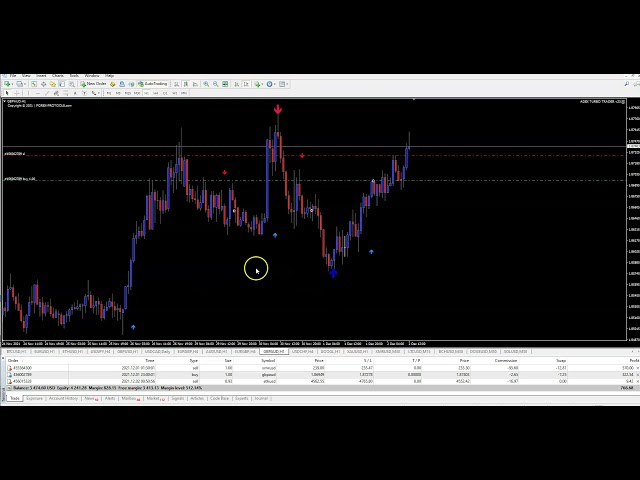Open the Charts menu

57,75
